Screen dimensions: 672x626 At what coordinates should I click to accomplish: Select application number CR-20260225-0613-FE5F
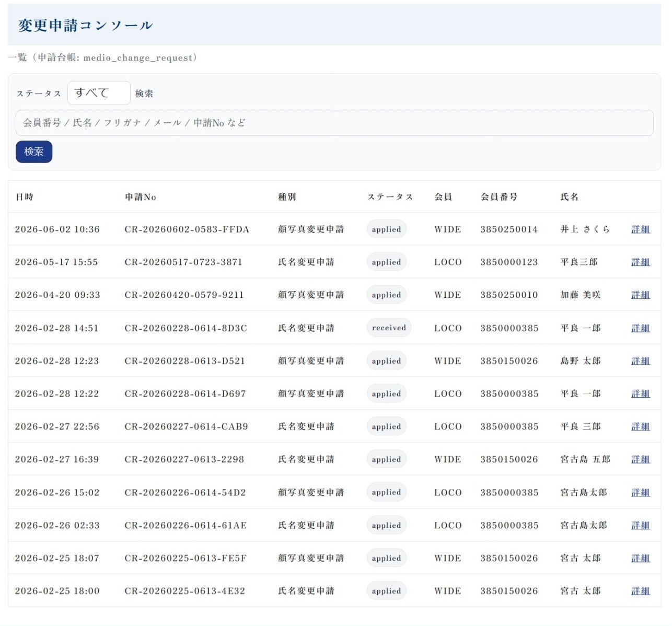[x=186, y=559]
